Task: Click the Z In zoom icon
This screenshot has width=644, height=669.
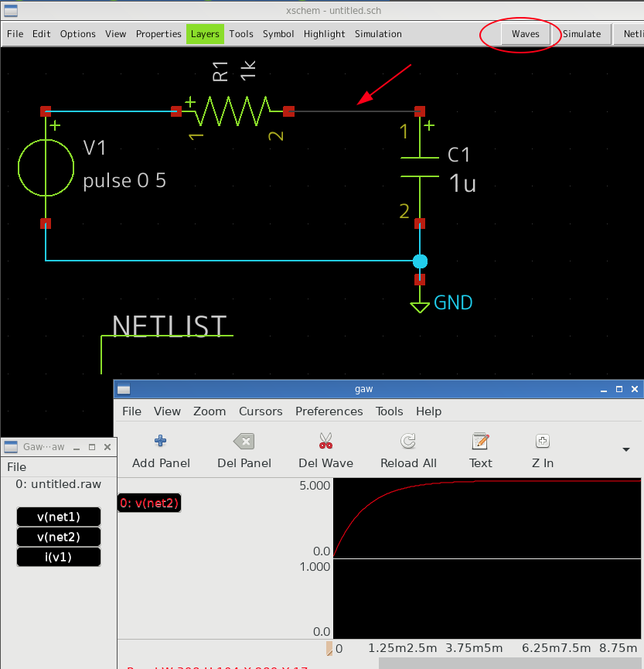Action: [x=543, y=441]
